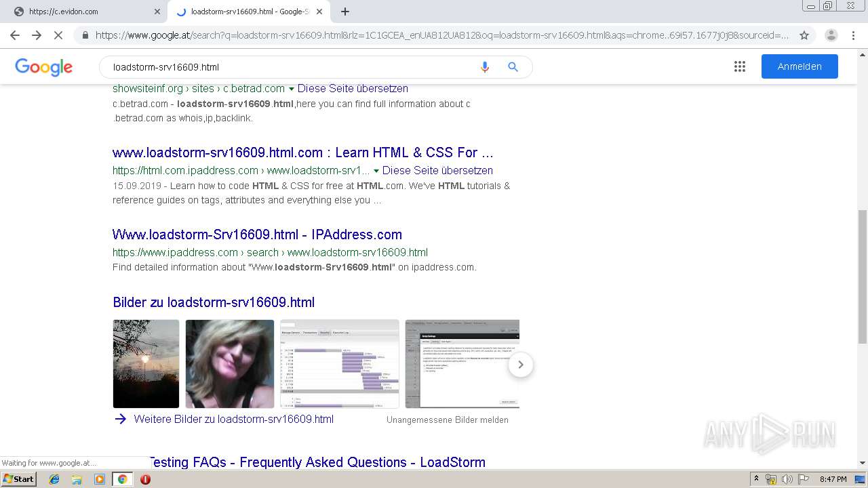Open the blonde woman image thumbnail
The width and height of the screenshot is (868, 488).
230,364
